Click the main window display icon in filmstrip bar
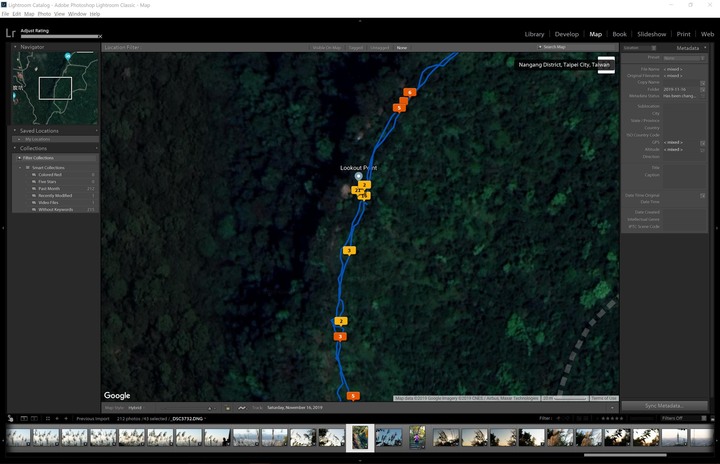Image resolution: width=720 pixels, height=464 pixels. pyautogui.click(x=24, y=419)
